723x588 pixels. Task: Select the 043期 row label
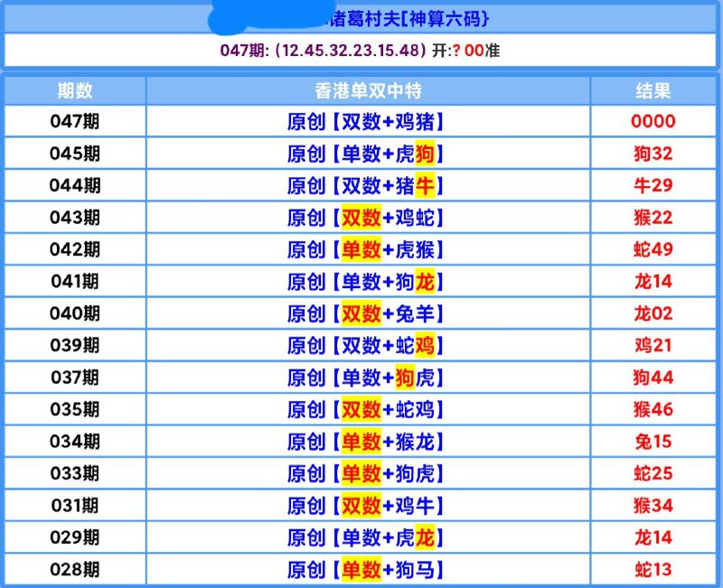75,217
